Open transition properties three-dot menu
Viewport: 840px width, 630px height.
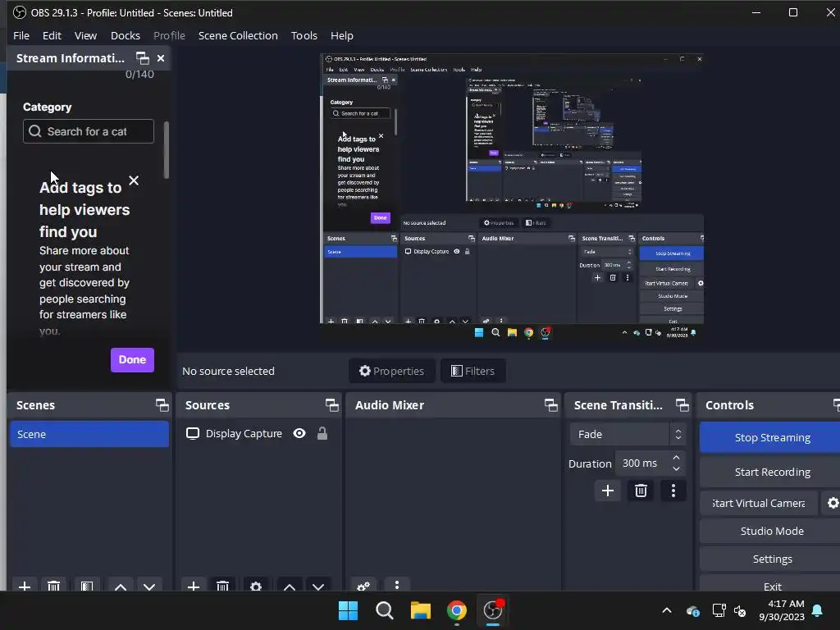673,491
